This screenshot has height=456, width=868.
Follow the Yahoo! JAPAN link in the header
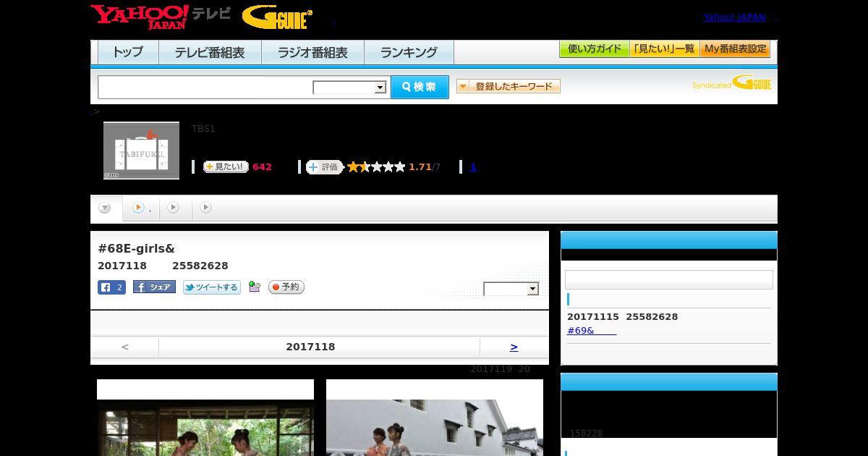click(734, 17)
